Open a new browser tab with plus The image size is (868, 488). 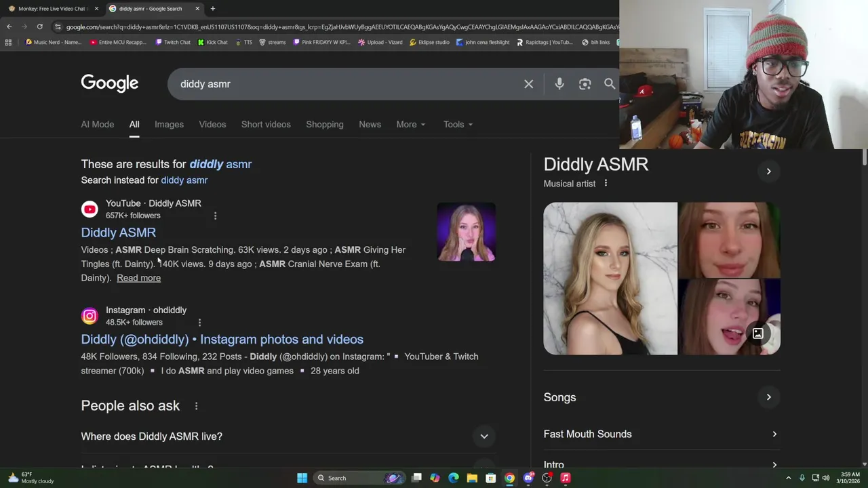tap(212, 8)
